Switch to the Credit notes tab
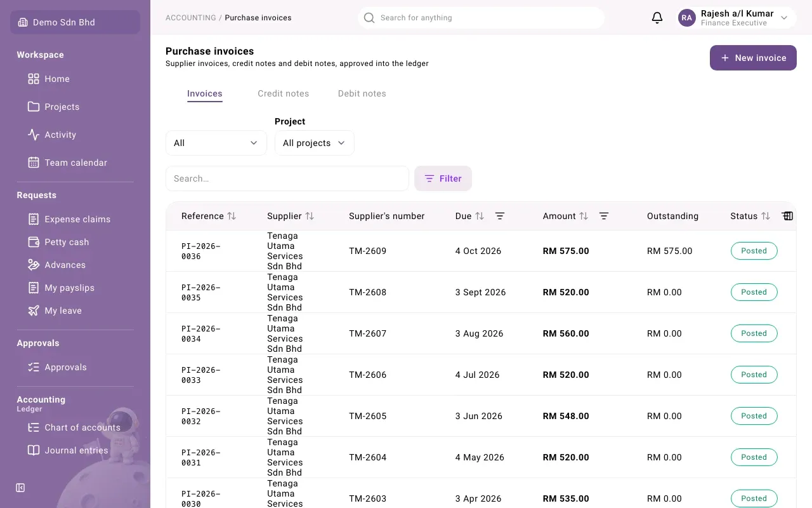This screenshot has width=812, height=508. pyautogui.click(x=284, y=93)
